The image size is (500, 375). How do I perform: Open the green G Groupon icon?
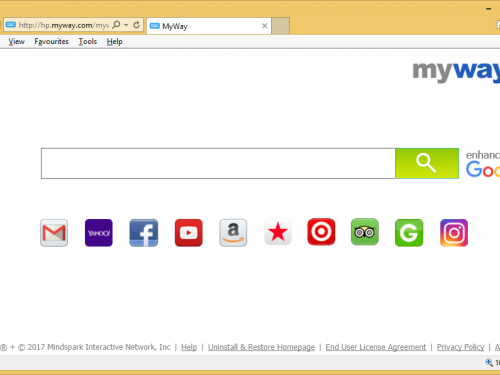409,233
